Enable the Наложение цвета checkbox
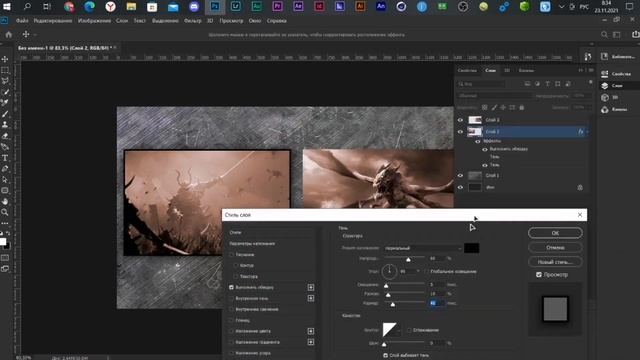 pyautogui.click(x=231, y=331)
